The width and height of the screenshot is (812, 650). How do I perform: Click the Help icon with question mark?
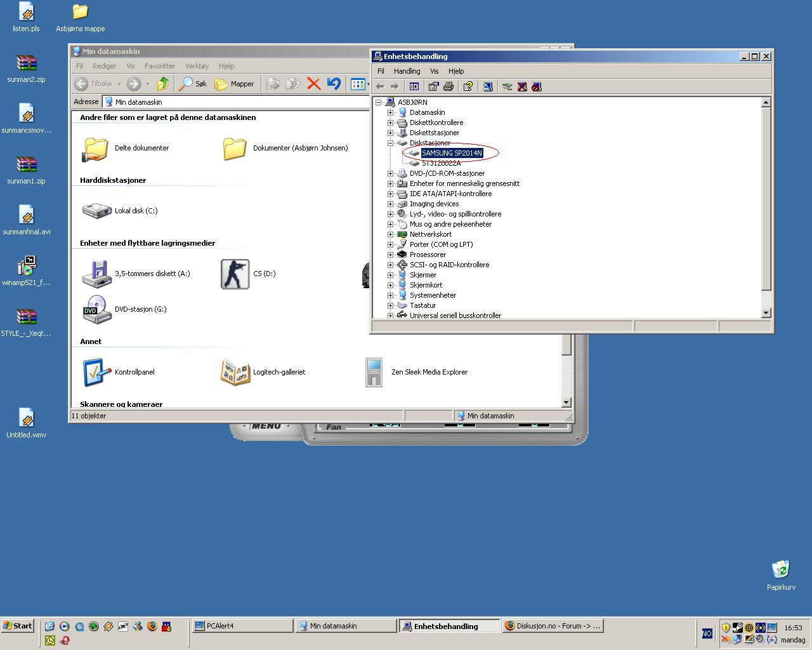[468, 86]
